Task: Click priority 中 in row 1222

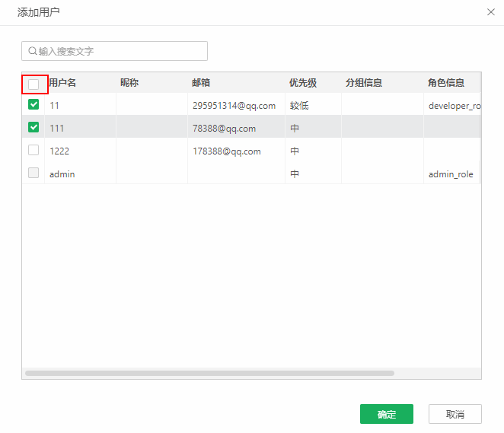Action: [295, 151]
